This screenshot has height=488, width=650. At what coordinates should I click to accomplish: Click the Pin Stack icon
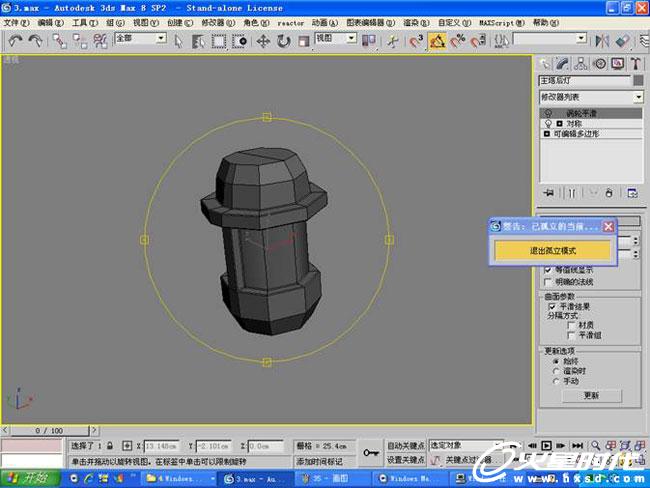[x=549, y=193]
